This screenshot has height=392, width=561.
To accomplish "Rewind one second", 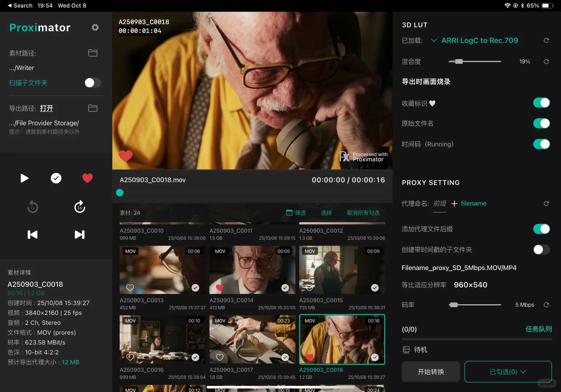I will (x=33, y=207).
